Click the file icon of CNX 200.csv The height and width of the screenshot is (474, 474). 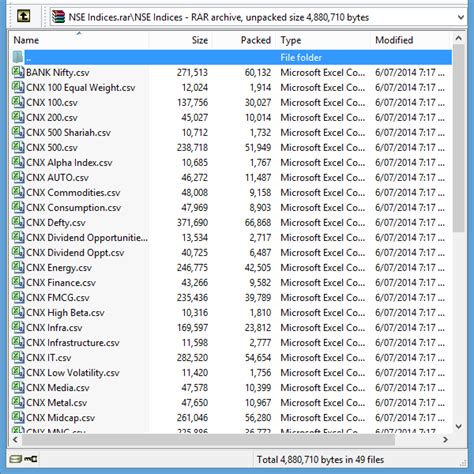[18, 117]
